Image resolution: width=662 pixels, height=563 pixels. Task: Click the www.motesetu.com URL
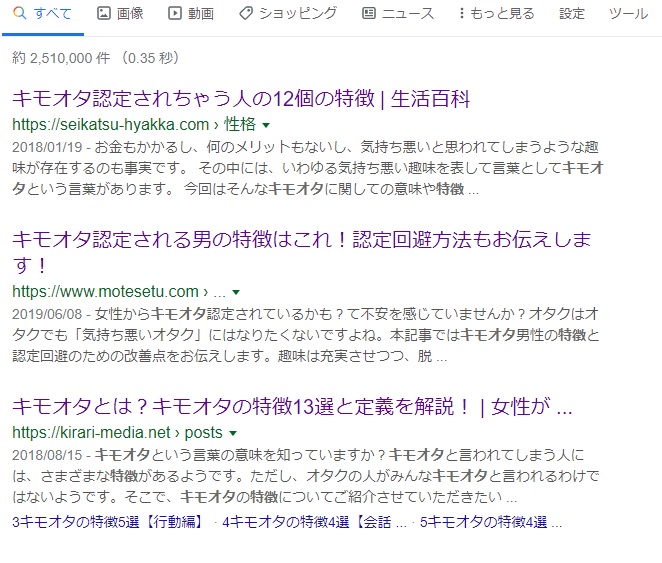106,292
